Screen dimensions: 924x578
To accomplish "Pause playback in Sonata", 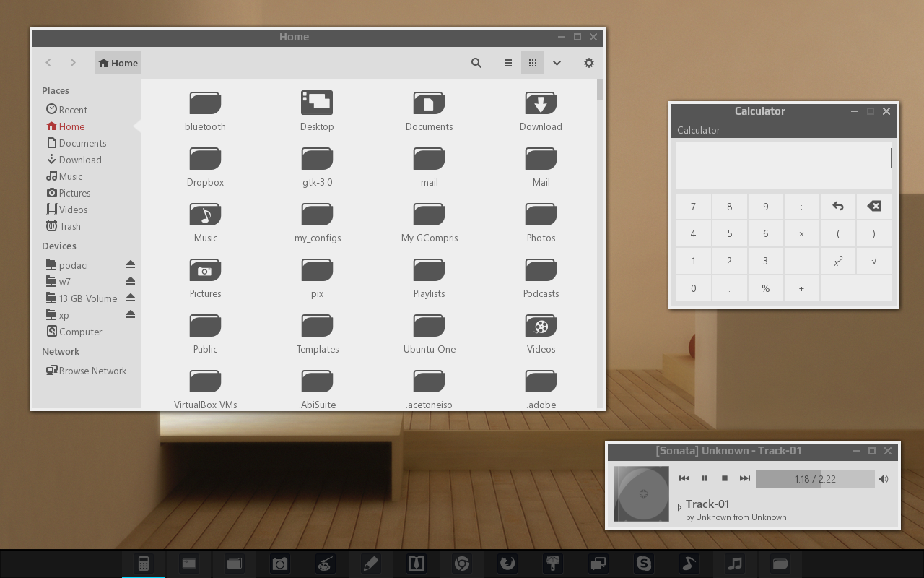I will coord(705,478).
